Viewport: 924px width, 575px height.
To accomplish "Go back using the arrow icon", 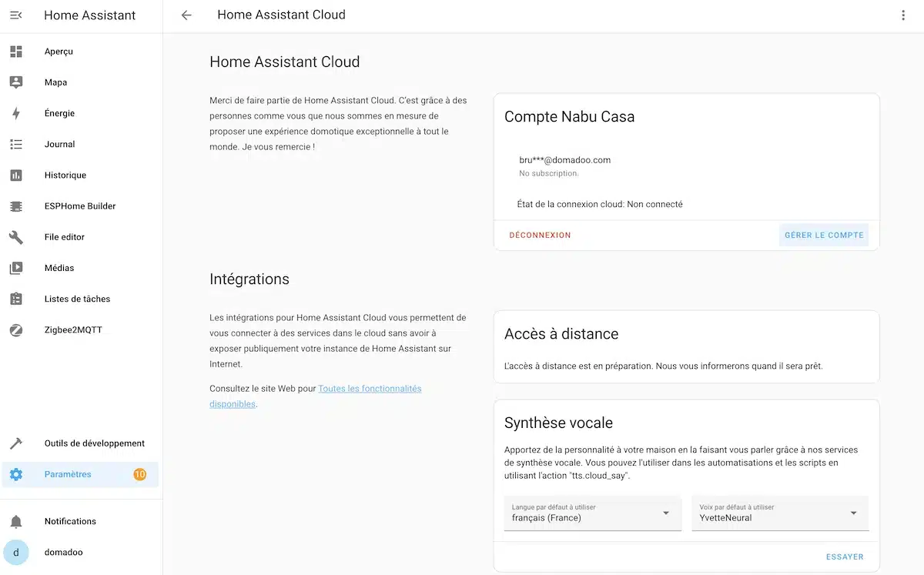I will pyautogui.click(x=186, y=15).
